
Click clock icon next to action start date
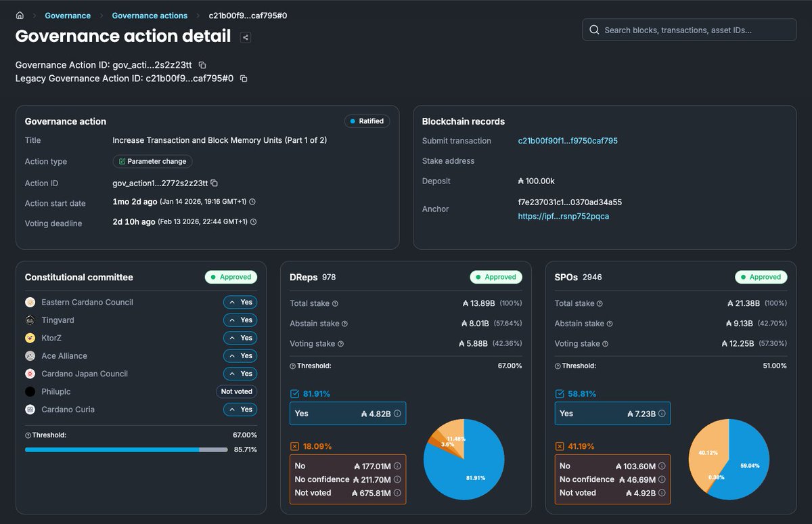[x=252, y=202]
